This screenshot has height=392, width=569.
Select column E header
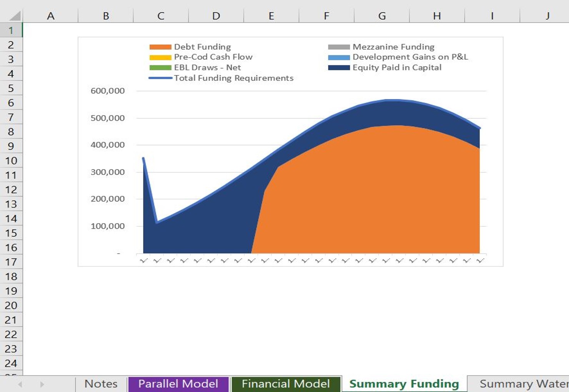coord(271,16)
